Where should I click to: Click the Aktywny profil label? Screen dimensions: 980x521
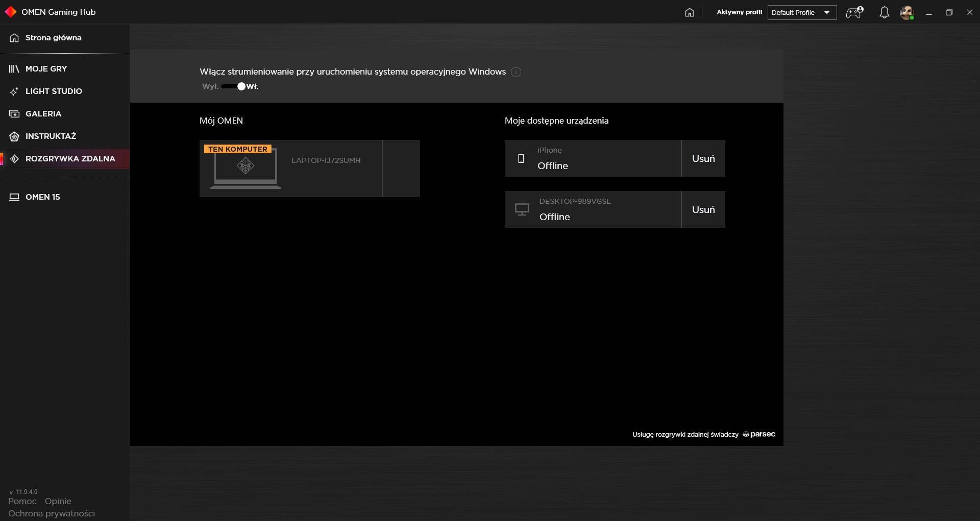739,12
